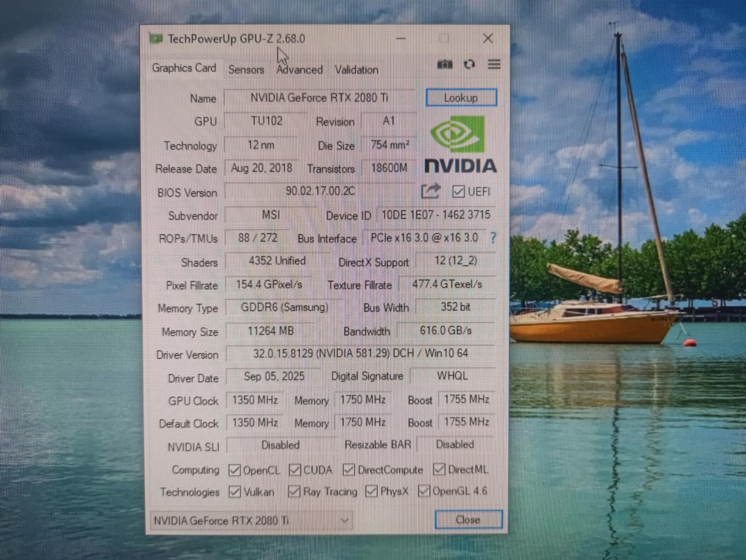
Task: Click the BIOS Version field 90.02.17.00.2C
Action: coord(320,191)
